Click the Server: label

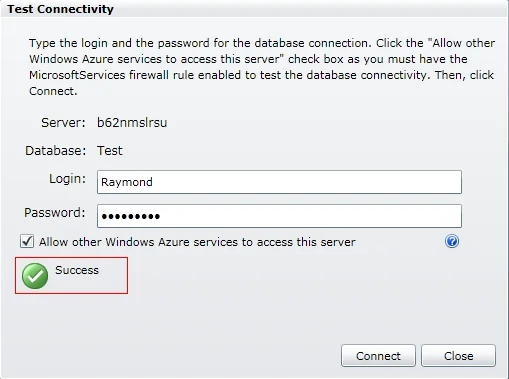tap(63, 122)
